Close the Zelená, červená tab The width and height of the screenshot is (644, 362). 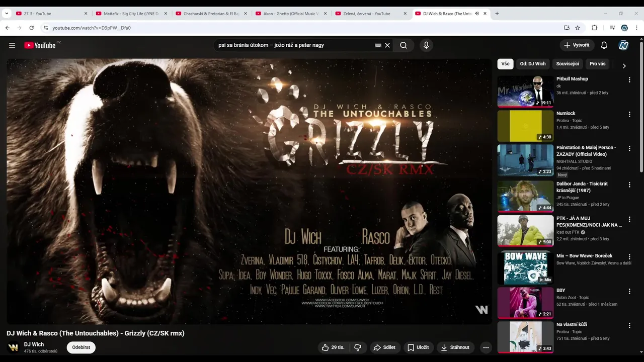tap(405, 14)
